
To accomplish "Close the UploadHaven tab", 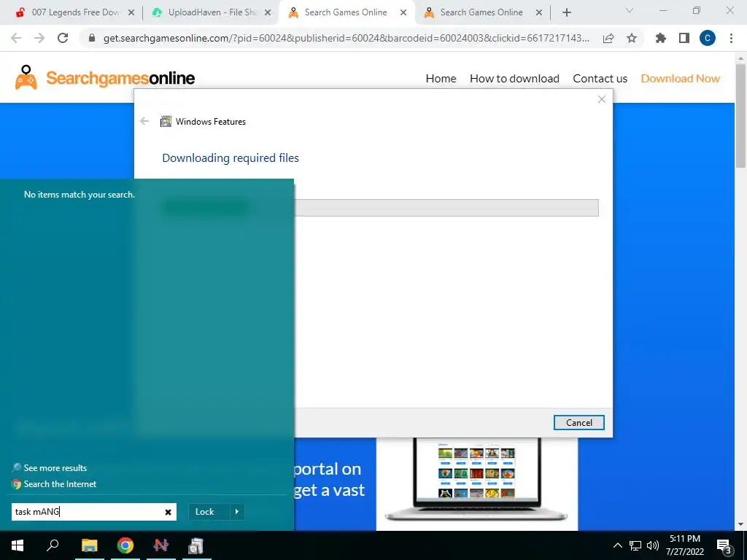I will 268,13.
